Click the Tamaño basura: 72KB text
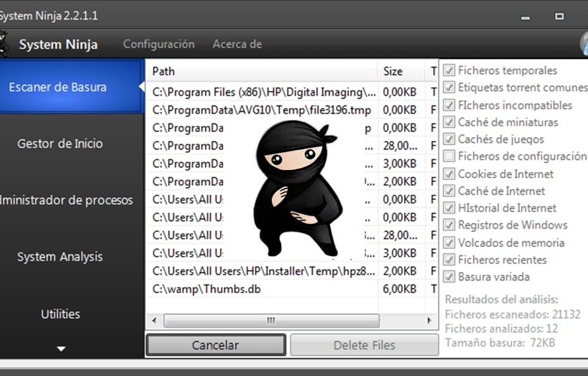 pos(500,343)
